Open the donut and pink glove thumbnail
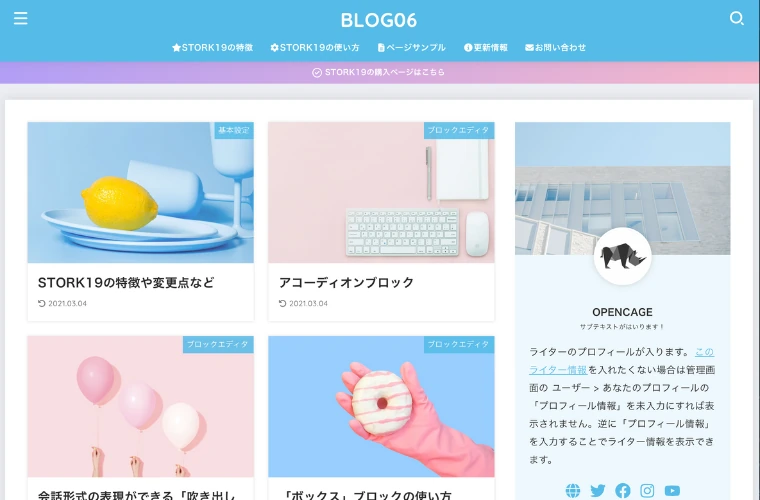 pyautogui.click(x=381, y=406)
